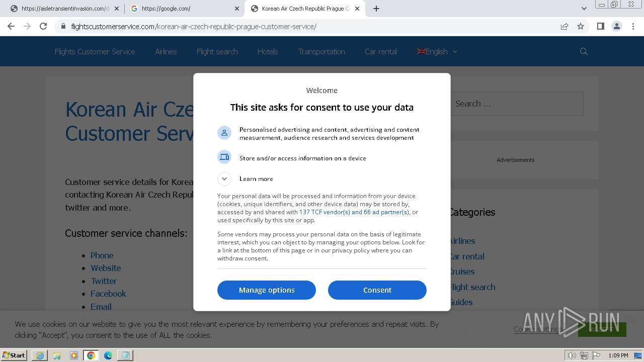Viewport: 644px width, 362px height.
Task: Open the Hotels menu item
Action: 268,51
